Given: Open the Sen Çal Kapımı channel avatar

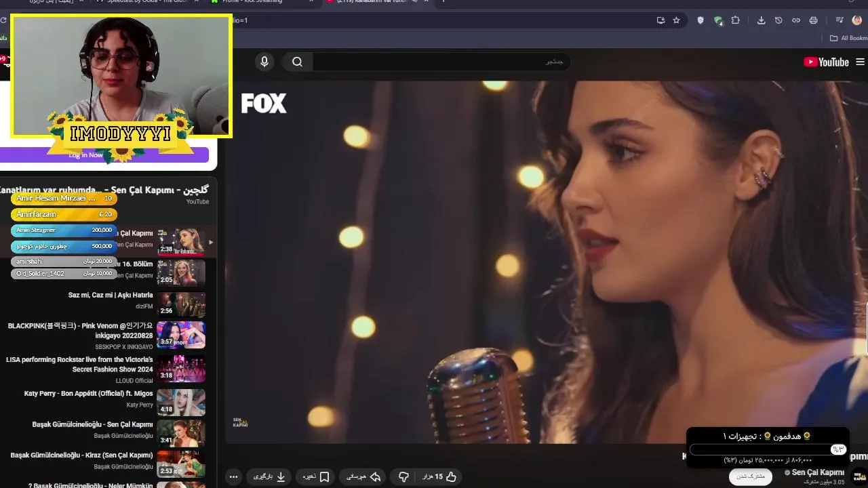Looking at the screenshot, I should [859, 475].
